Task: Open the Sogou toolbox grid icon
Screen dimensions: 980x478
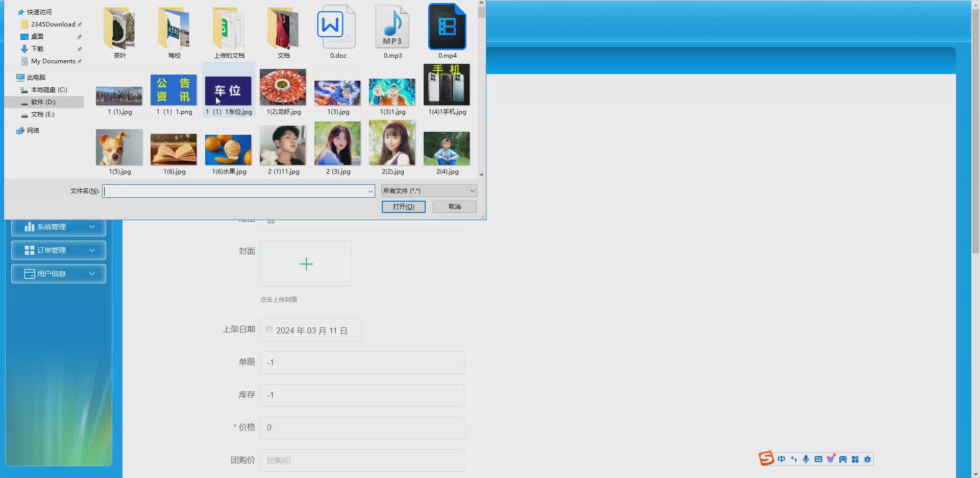Action: click(855, 459)
